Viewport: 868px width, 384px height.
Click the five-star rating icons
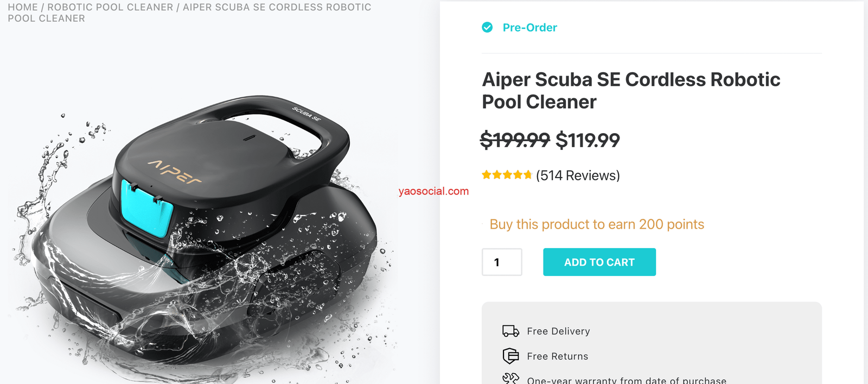click(x=507, y=175)
